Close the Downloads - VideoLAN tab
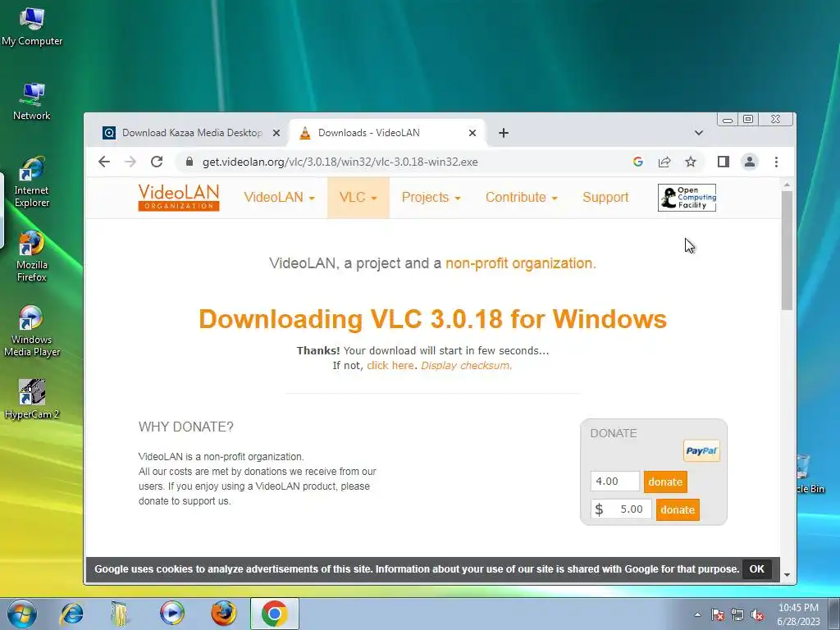Viewport: 840px width, 630px height. click(472, 133)
